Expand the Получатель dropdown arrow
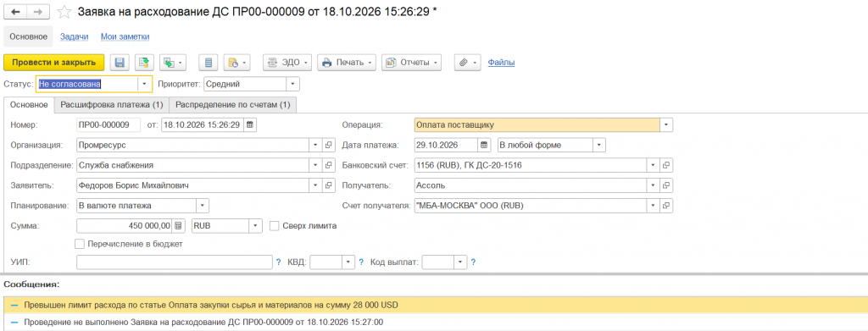 (x=654, y=185)
